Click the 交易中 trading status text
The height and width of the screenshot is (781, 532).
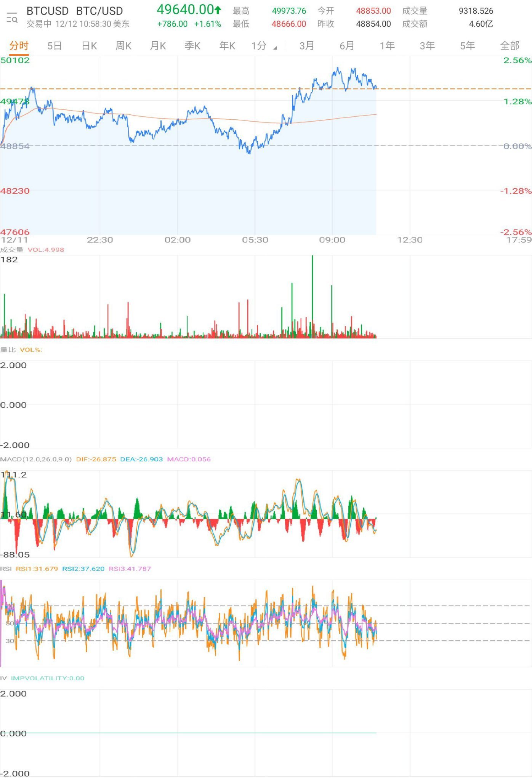click(x=39, y=24)
